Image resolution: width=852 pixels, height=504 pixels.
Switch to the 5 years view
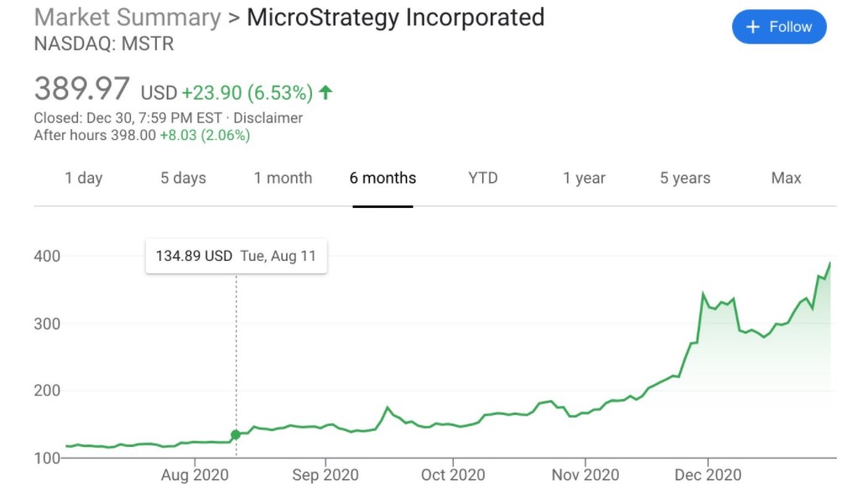click(684, 178)
